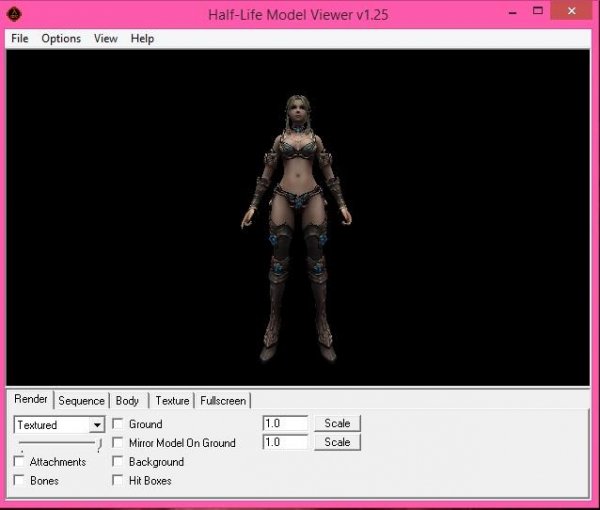The image size is (600, 510).
Task: Click the second 1.0 scale input field
Action: pyautogui.click(x=285, y=442)
